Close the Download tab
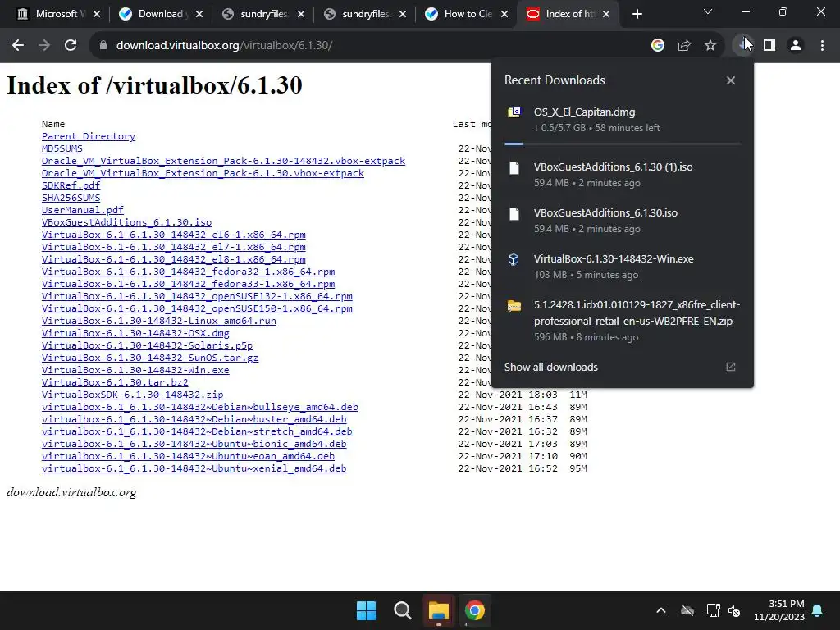The image size is (840, 630). (199, 15)
